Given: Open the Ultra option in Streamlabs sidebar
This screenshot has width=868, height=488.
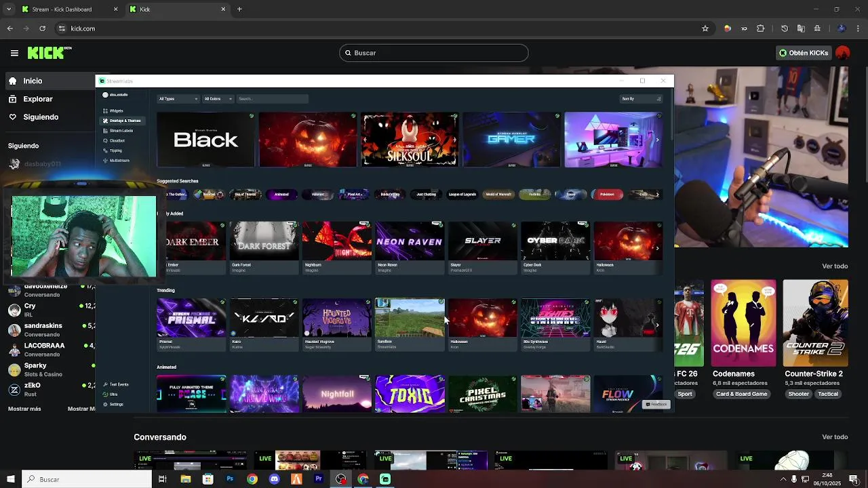Looking at the screenshot, I should pyautogui.click(x=110, y=394).
